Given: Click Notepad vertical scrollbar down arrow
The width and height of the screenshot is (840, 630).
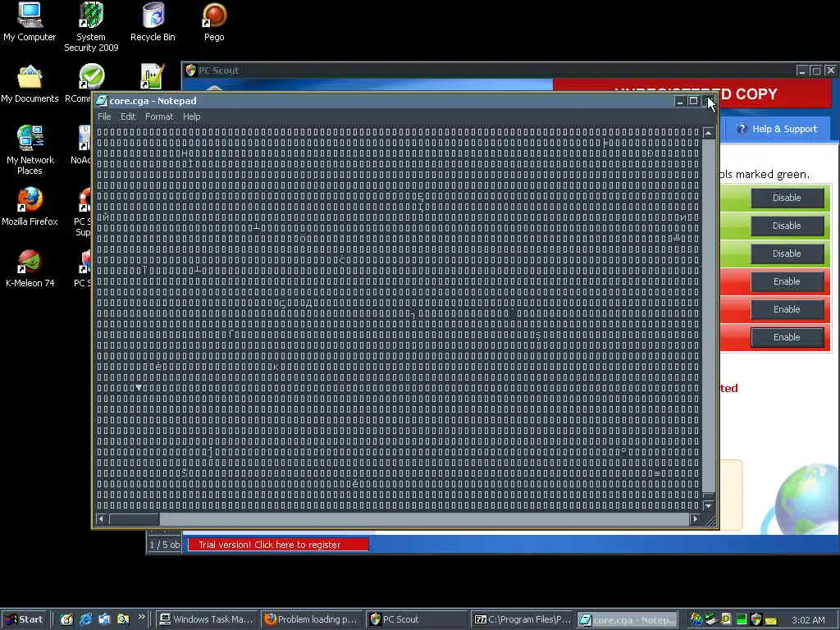Looking at the screenshot, I should tap(708, 505).
